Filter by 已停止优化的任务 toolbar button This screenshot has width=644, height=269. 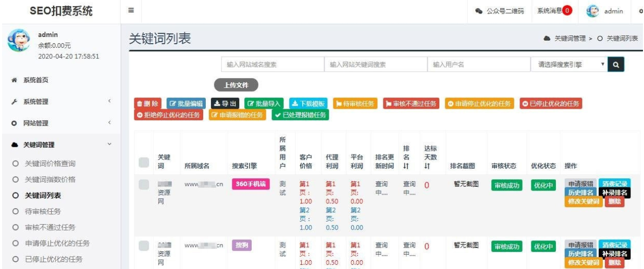[550, 104]
